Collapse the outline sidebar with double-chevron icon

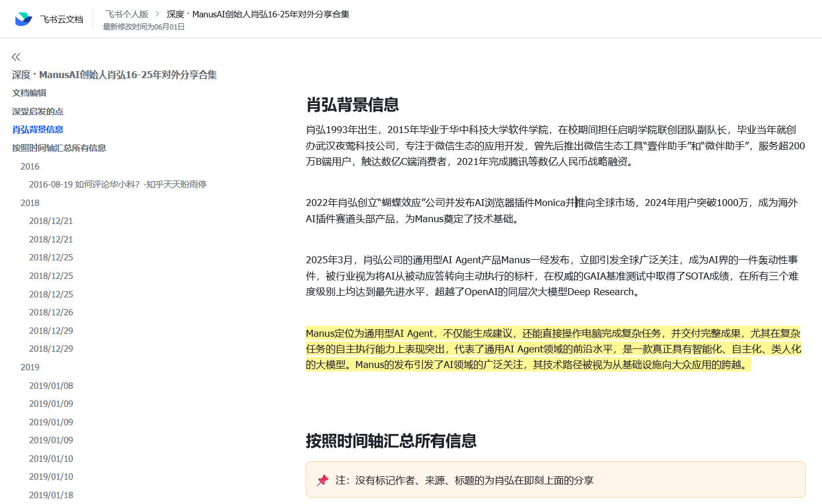(x=16, y=57)
